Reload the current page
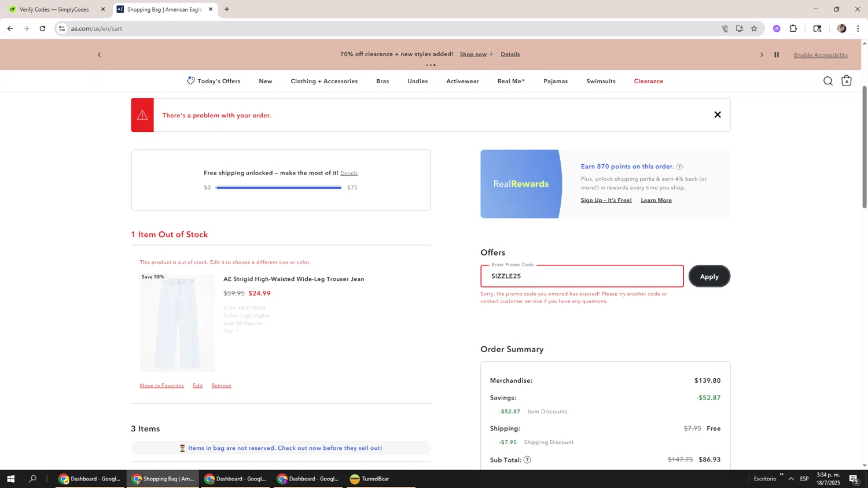Viewport: 868px width, 488px height. click(42, 28)
